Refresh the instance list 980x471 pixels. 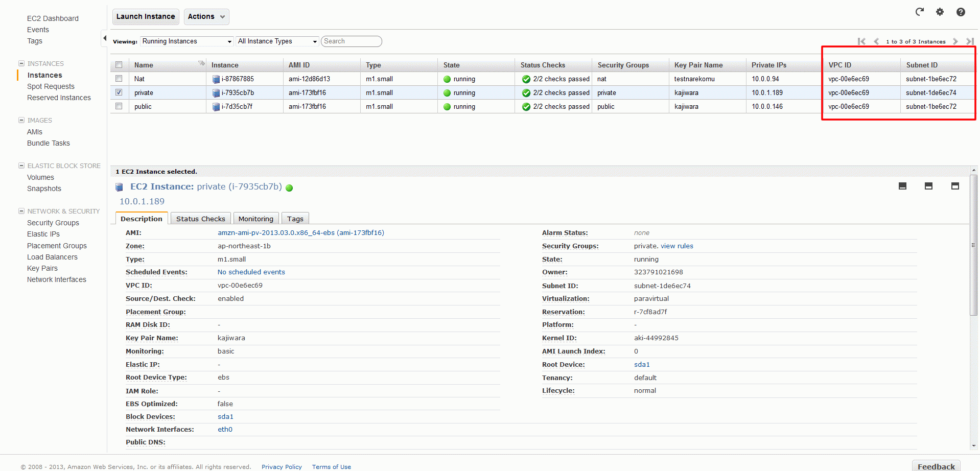click(x=920, y=12)
